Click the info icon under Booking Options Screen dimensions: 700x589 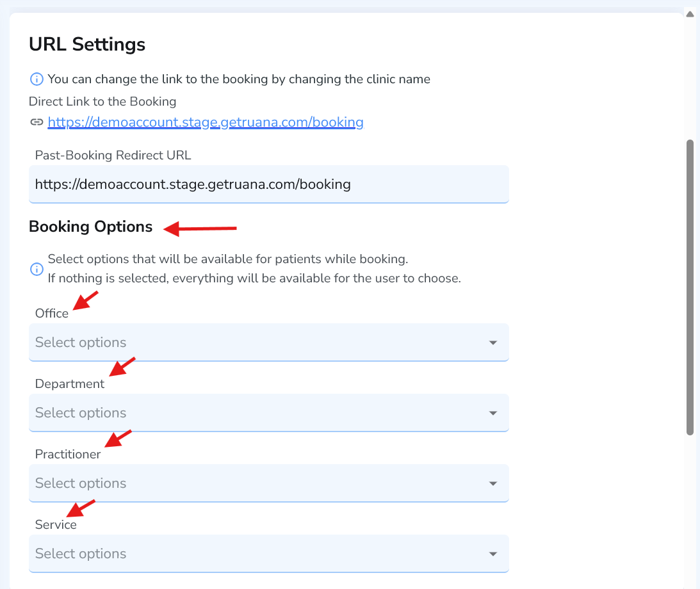click(x=37, y=269)
